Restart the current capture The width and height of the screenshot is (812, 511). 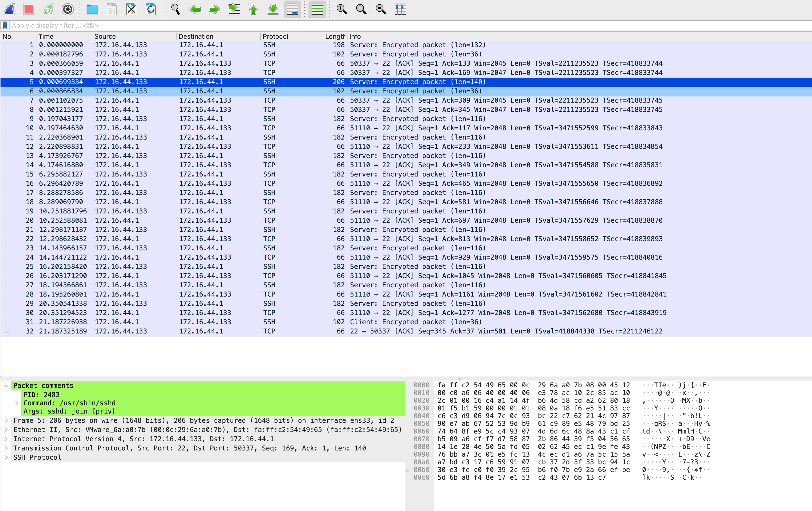point(48,9)
